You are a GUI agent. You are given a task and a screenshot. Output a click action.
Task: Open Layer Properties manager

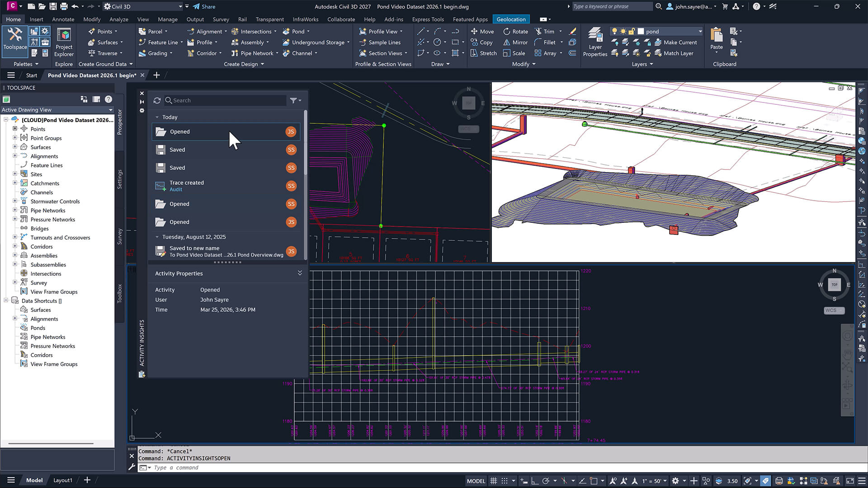pos(595,42)
